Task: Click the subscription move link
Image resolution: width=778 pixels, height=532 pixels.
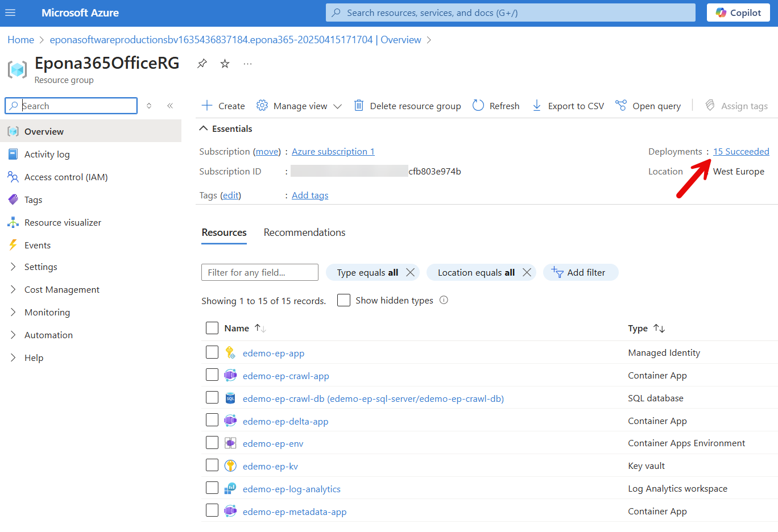Action: pos(267,151)
